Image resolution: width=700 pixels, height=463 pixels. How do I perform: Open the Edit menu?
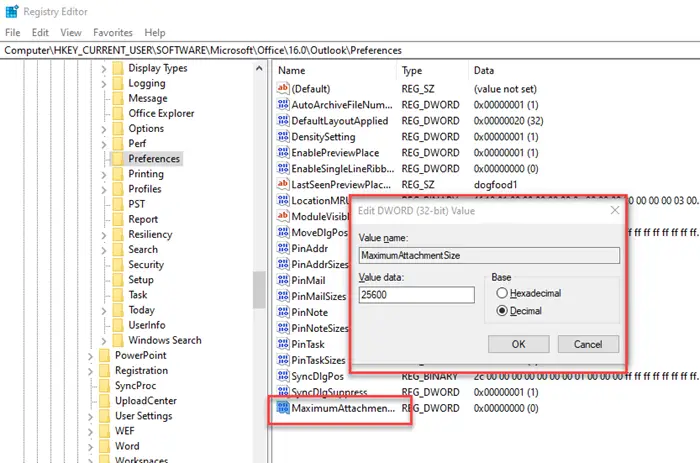(40, 33)
